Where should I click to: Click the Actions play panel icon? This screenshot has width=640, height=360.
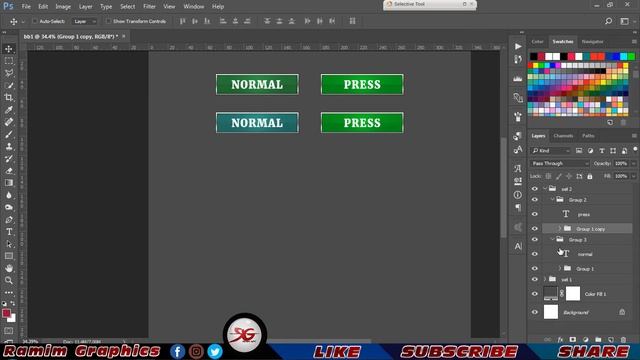518,47
